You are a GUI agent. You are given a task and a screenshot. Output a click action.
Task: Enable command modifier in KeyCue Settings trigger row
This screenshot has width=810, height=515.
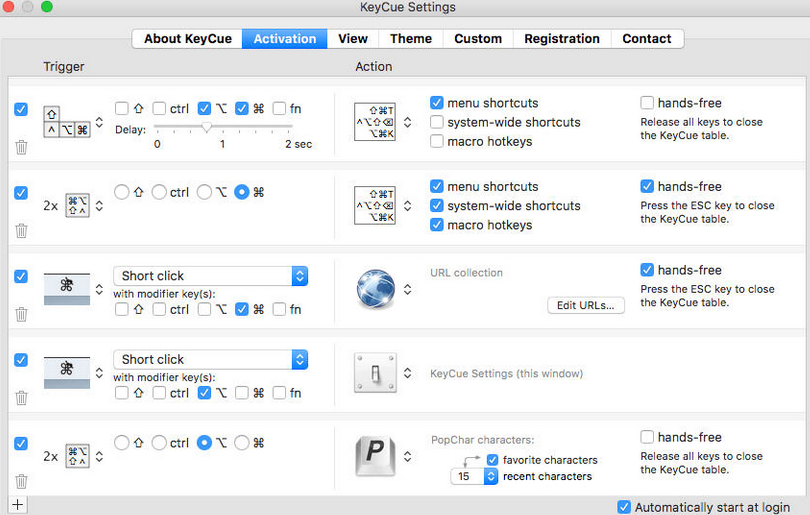click(242, 393)
